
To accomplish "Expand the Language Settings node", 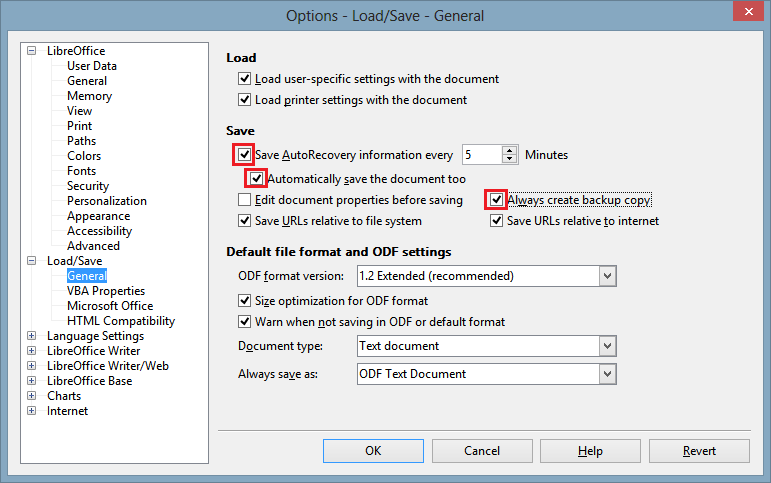I will 32,336.
